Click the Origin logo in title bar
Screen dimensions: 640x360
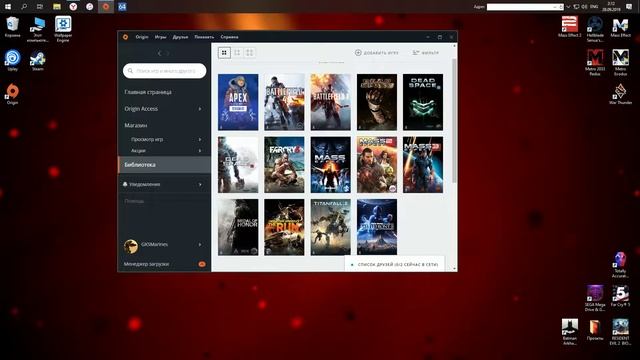125,37
